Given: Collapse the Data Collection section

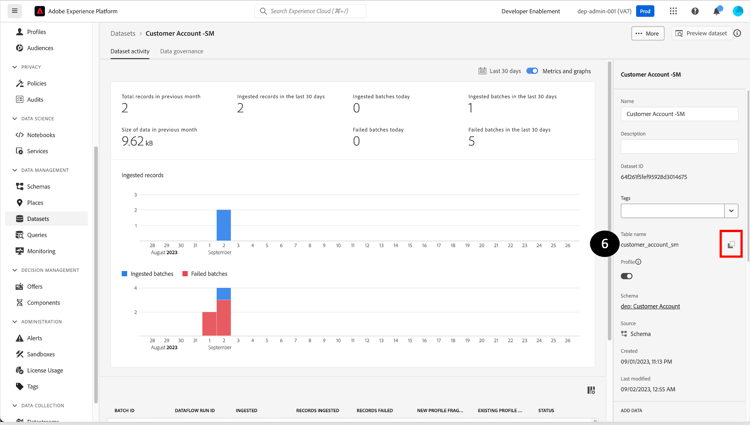Looking at the screenshot, I should point(14,406).
